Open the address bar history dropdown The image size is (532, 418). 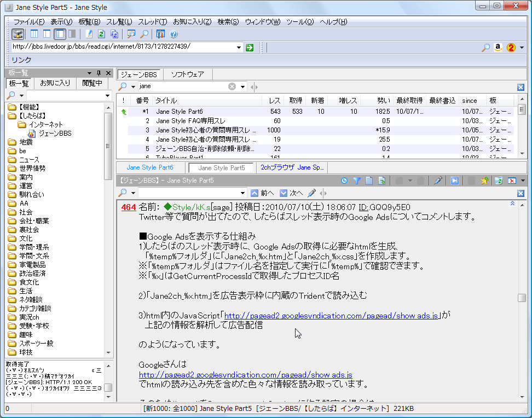[238, 47]
